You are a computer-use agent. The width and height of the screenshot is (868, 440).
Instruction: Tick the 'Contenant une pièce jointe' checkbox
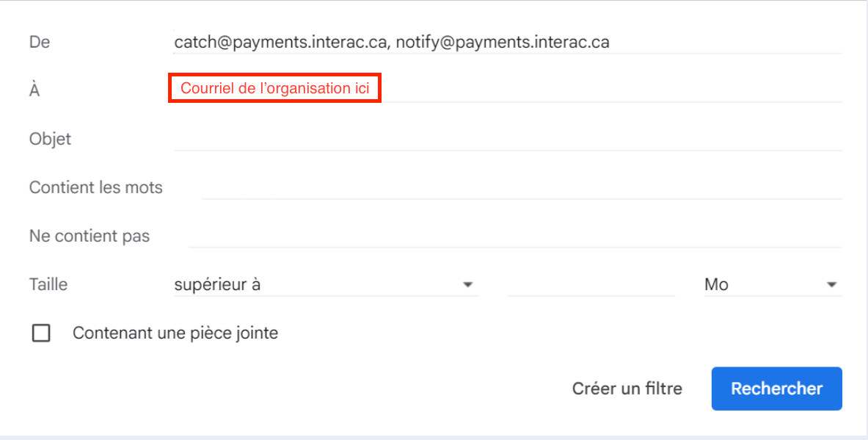pyautogui.click(x=41, y=333)
